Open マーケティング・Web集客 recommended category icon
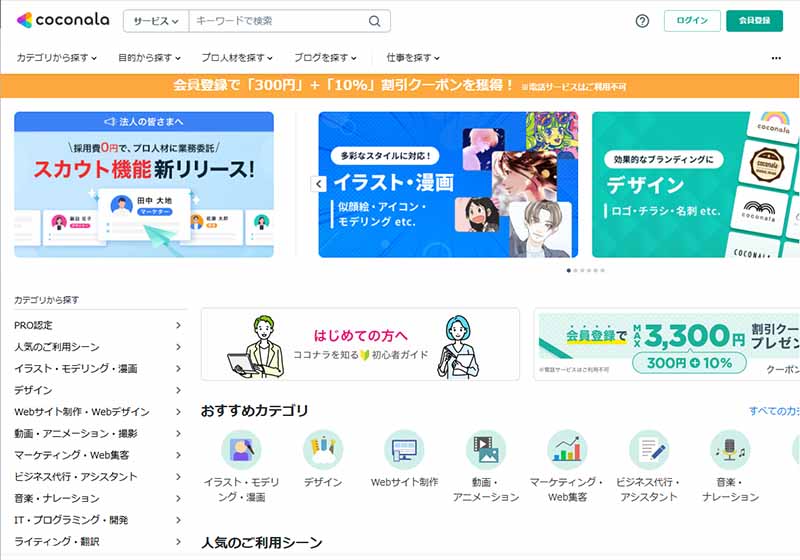Viewport: 800px width, 560px height. pyautogui.click(x=567, y=449)
